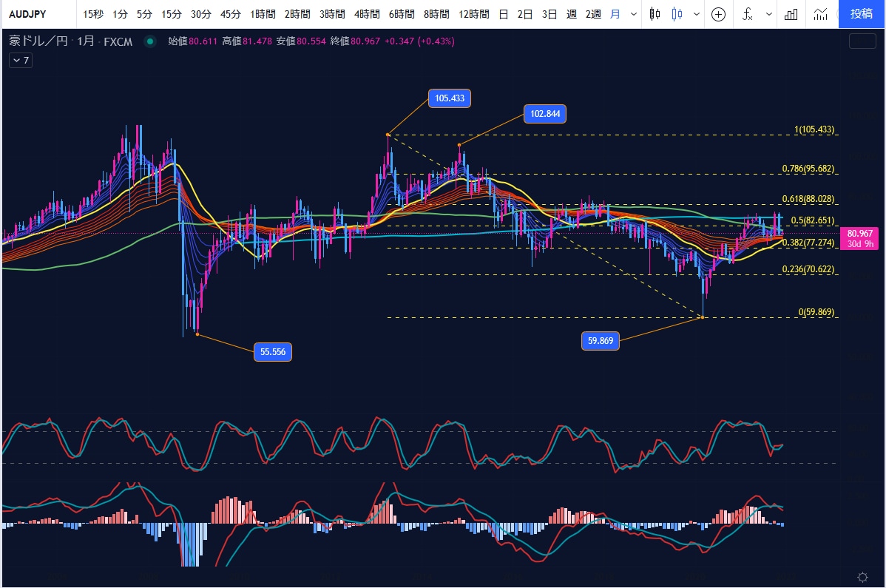Switch to the 5分 interval

pyautogui.click(x=145, y=14)
